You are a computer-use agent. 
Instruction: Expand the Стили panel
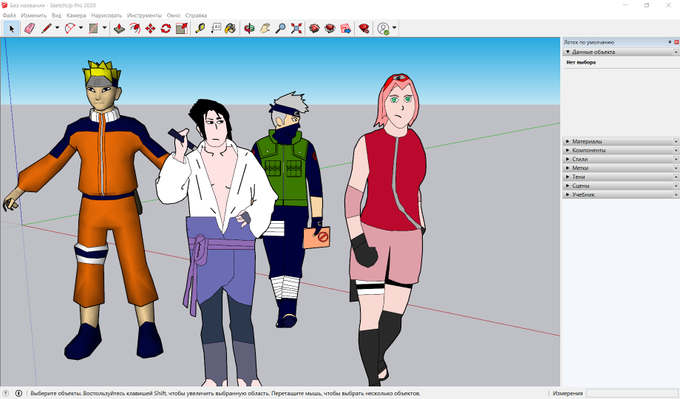567,159
